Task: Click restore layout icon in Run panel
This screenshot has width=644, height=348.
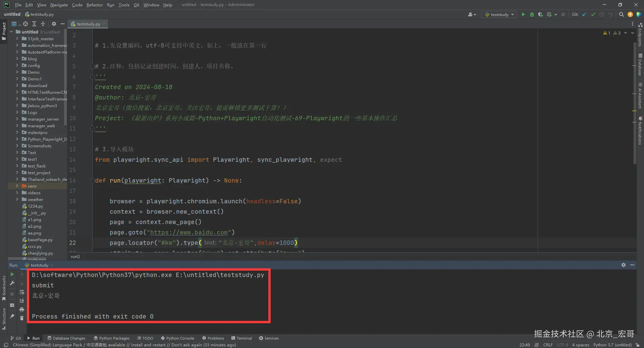Action: (12, 305)
